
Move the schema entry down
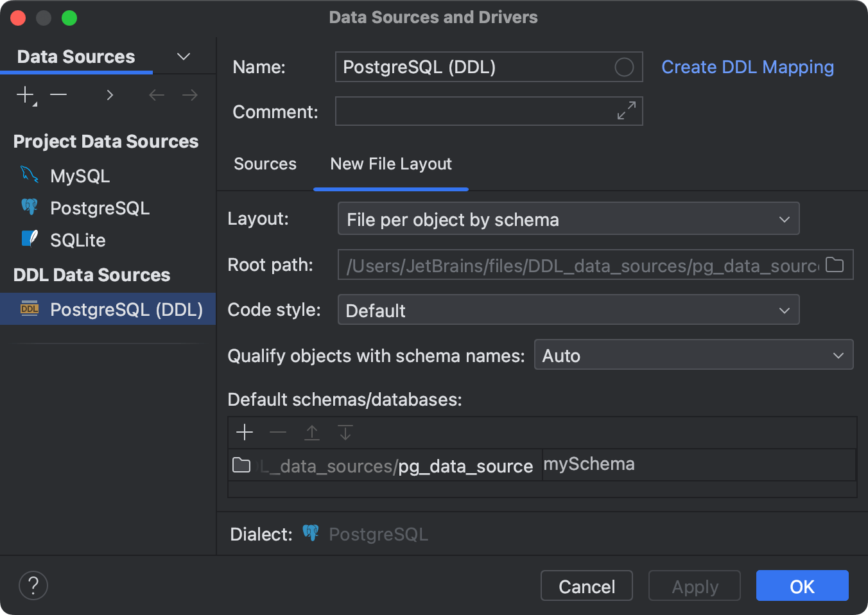(x=345, y=432)
